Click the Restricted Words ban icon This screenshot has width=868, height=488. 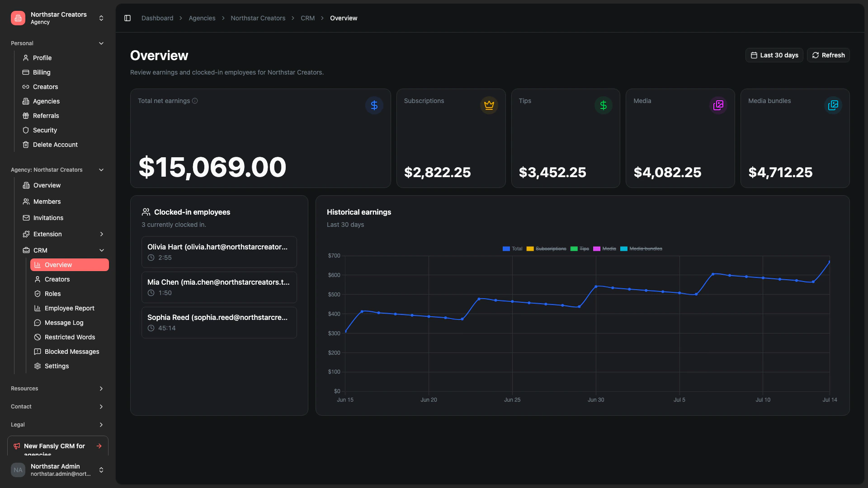(38, 337)
